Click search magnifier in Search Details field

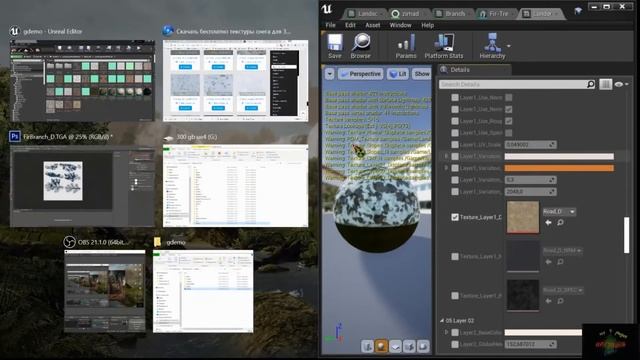click(x=590, y=84)
